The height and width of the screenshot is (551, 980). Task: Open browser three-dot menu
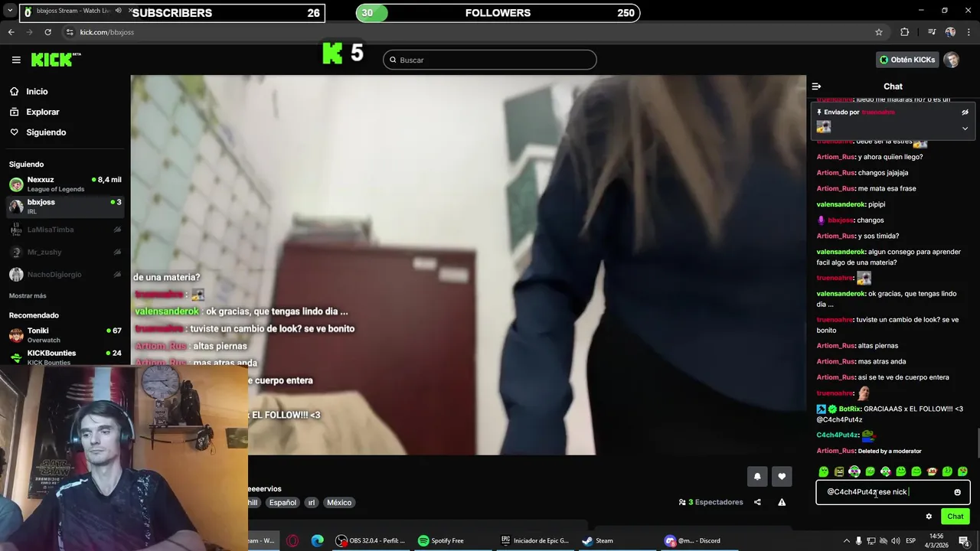pos(969,32)
